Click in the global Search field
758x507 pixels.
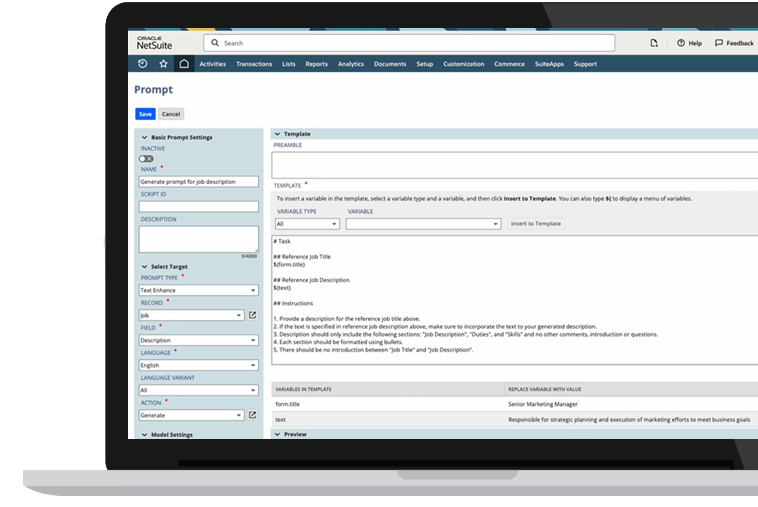(x=409, y=43)
